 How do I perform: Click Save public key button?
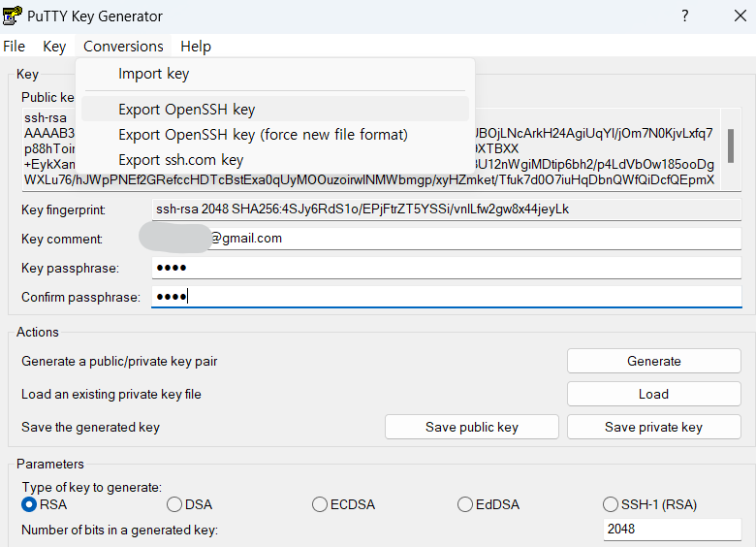(472, 427)
